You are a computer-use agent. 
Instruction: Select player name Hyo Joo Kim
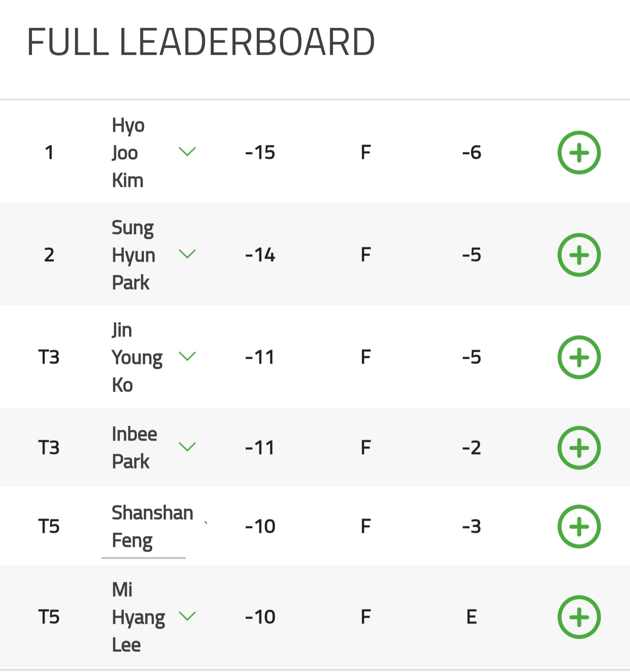128,153
